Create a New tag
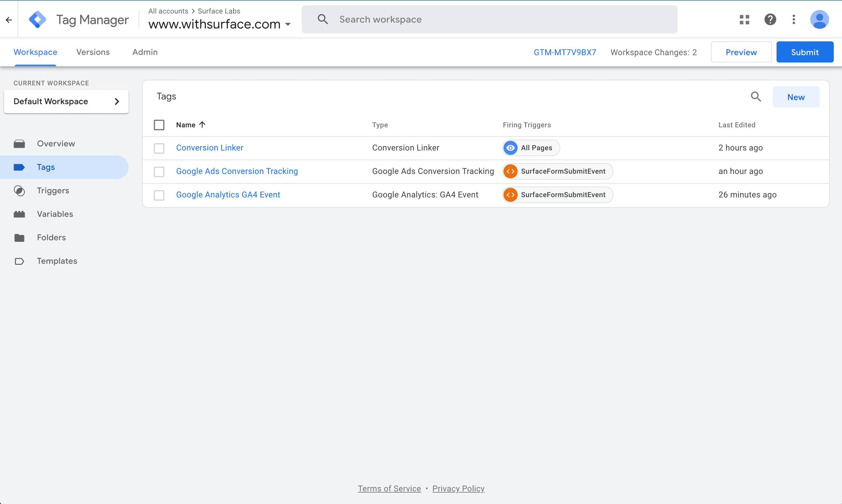 point(796,97)
